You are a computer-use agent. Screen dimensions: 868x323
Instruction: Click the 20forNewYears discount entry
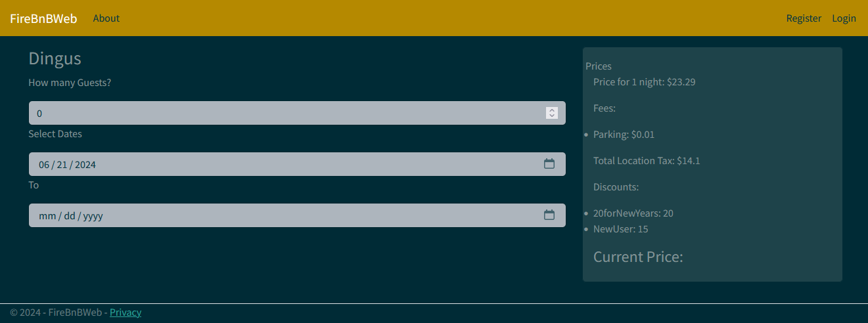[x=633, y=213]
